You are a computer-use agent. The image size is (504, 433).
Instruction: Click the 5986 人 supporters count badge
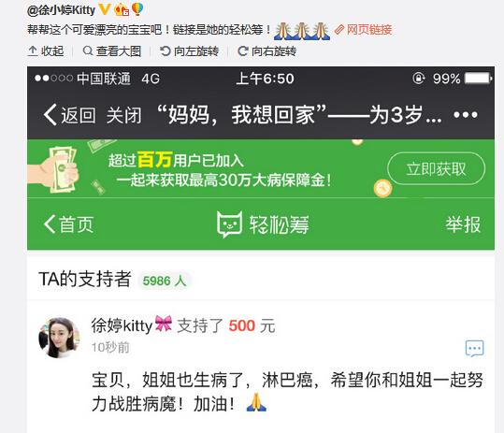coord(165,281)
